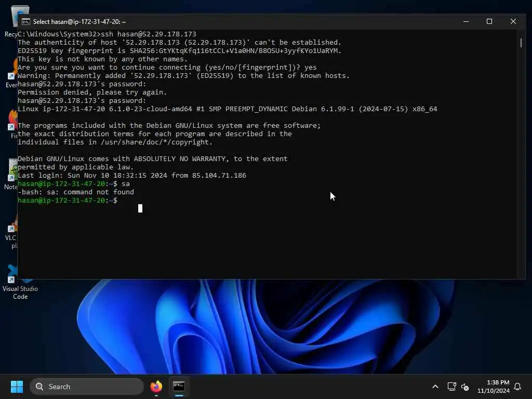This screenshot has width=532, height=399.
Task: Click the Notepad++ desktop shortcut
Action: point(11,175)
